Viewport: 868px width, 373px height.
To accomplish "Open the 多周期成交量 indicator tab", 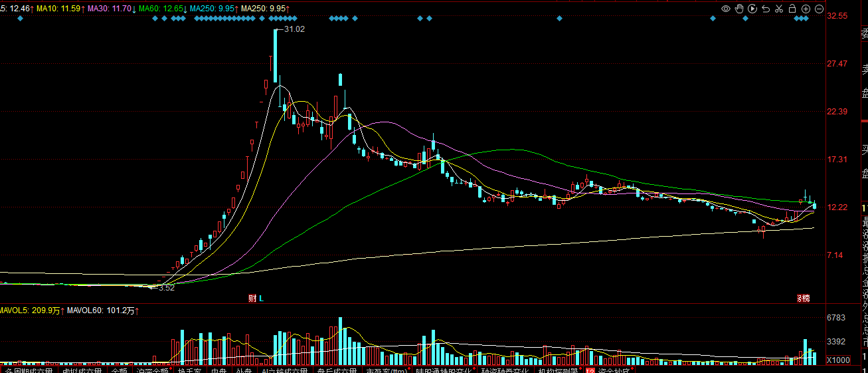I will point(28,370).
